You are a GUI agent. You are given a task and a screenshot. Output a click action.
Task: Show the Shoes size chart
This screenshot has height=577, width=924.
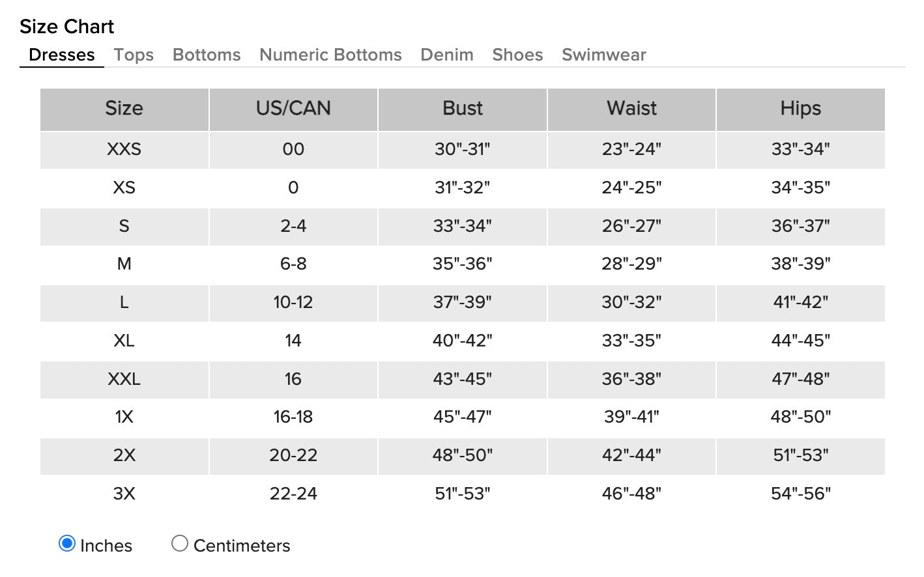pos(517,55)
